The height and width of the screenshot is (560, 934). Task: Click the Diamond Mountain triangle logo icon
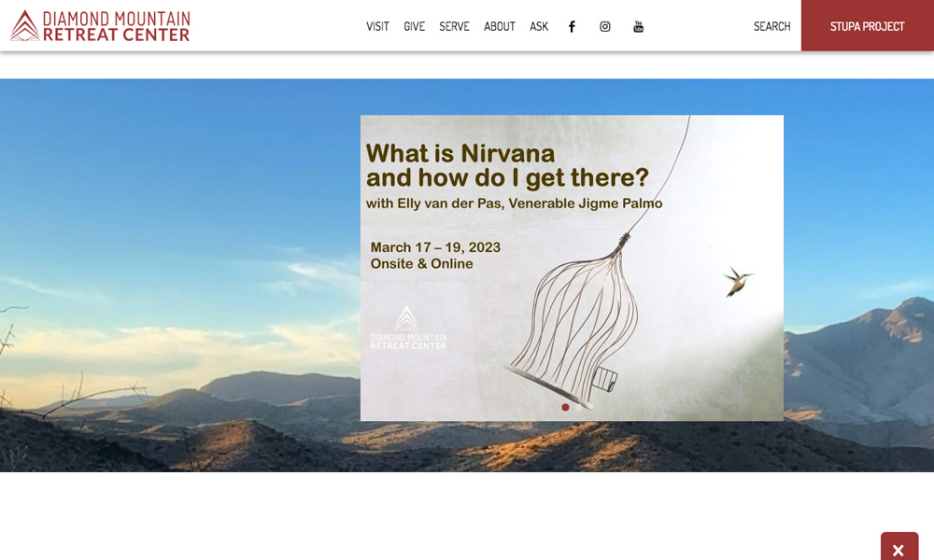pos(24,25)
